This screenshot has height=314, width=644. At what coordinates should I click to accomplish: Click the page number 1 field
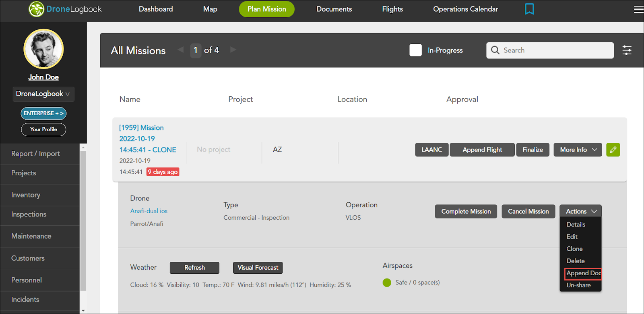(x=196, y=50)
